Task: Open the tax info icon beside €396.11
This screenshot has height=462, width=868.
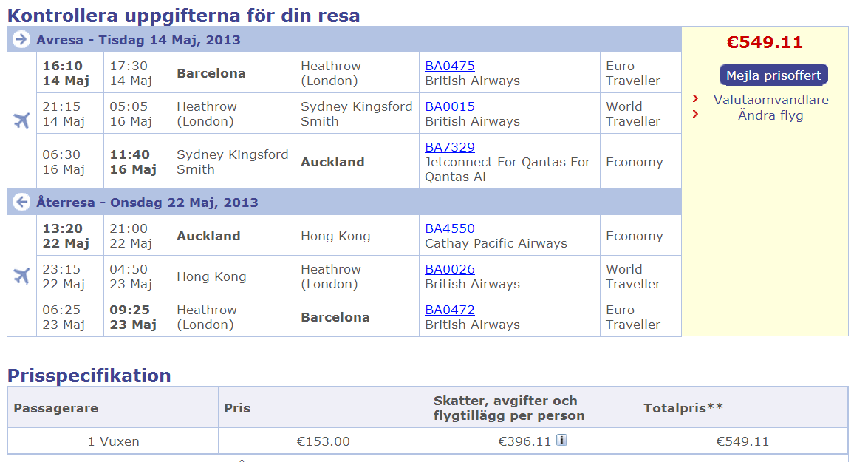Action: click(x=562, y=441)
